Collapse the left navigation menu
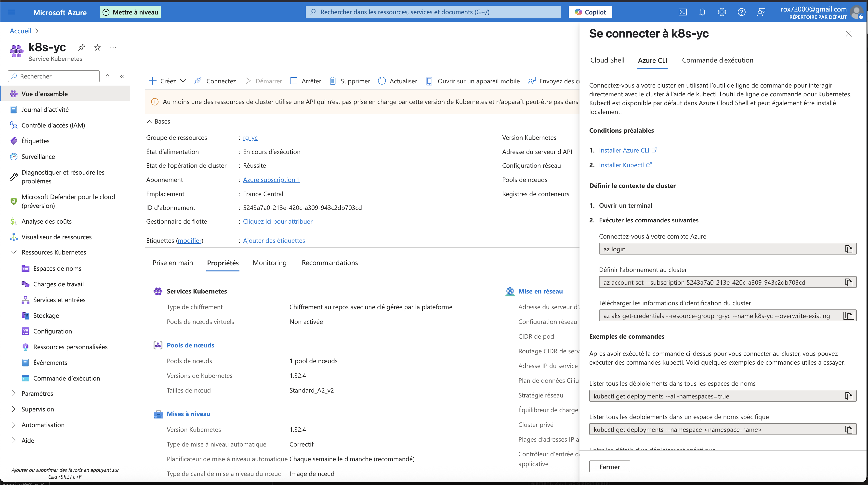This screenshot has height=485, width=868. point(122,77)
